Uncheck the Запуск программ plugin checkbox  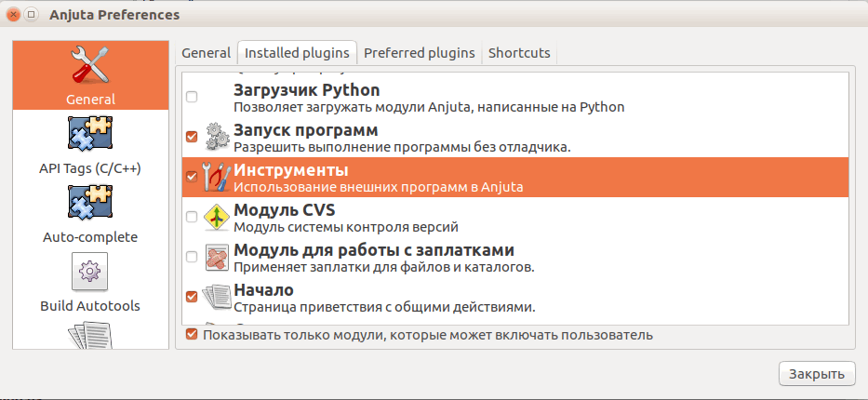click(x=192, y=137)
